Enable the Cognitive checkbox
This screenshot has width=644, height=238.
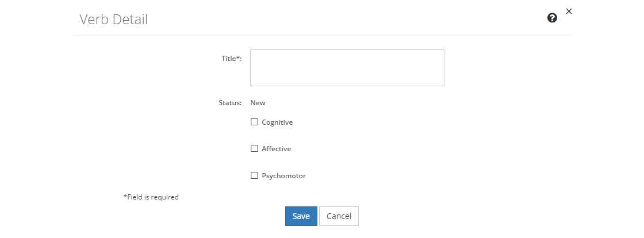coord(254,122)
